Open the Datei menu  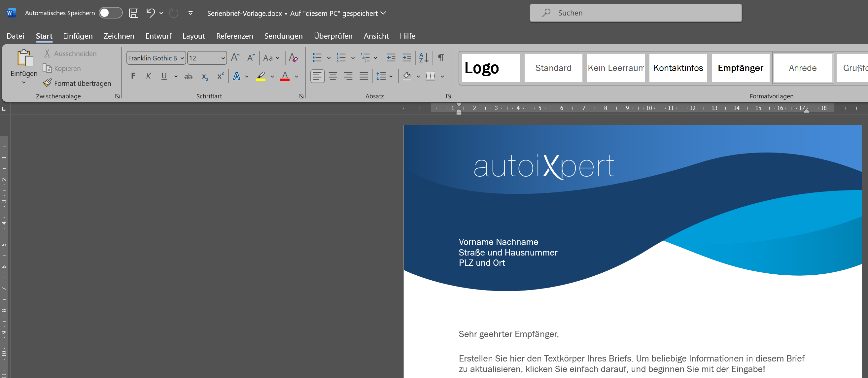[x=15, y=36]
